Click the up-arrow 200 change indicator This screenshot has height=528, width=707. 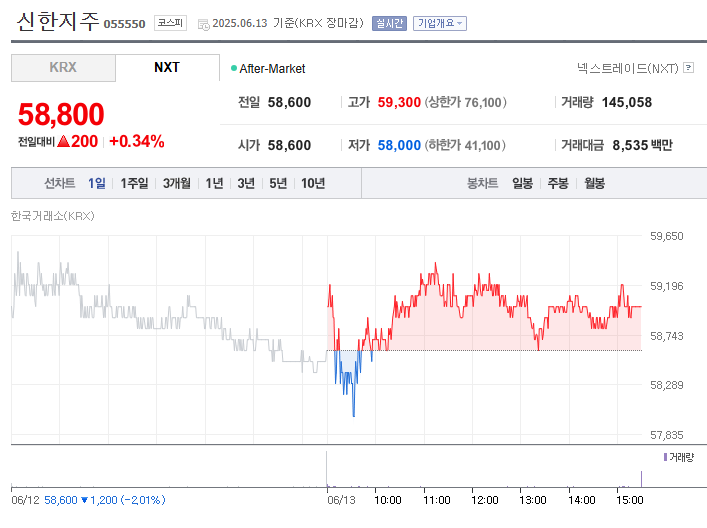point(78,141)
